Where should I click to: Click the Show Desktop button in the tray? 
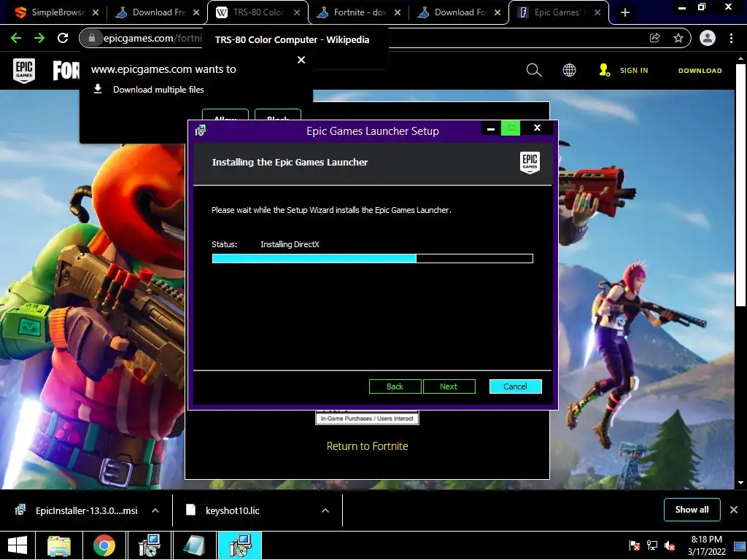point(740,545)
